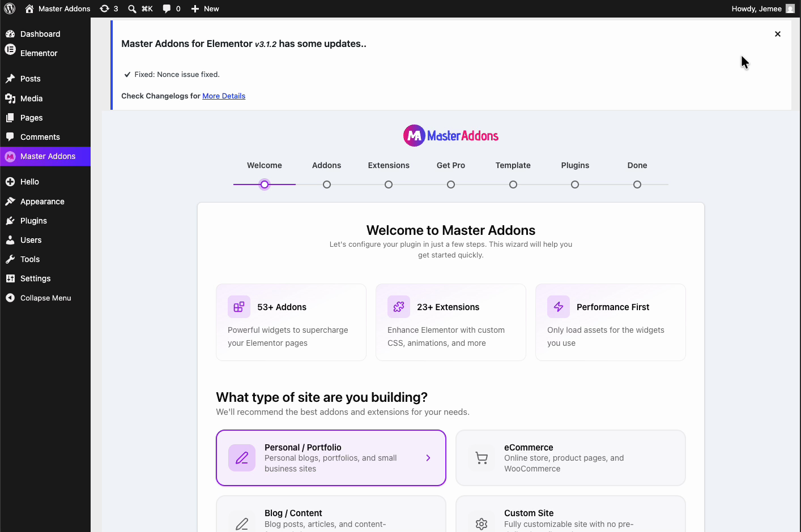Screen dimensions: 801x532
Task: Click the 23+ Extensions puzzle icon
Action: pyautogui.click(x=399, y=307)
